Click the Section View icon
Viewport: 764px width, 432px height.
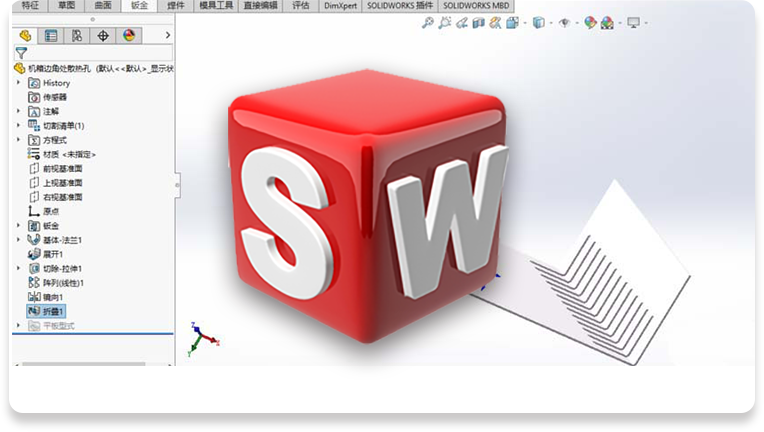click(x=478, y=23)
